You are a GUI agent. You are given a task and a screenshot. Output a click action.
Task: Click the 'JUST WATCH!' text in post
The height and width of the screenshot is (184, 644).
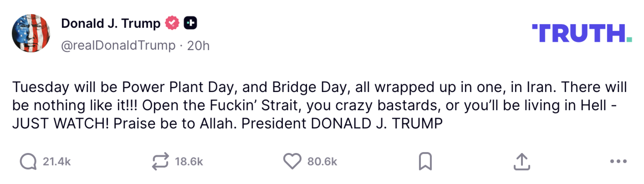pos(61,124)
